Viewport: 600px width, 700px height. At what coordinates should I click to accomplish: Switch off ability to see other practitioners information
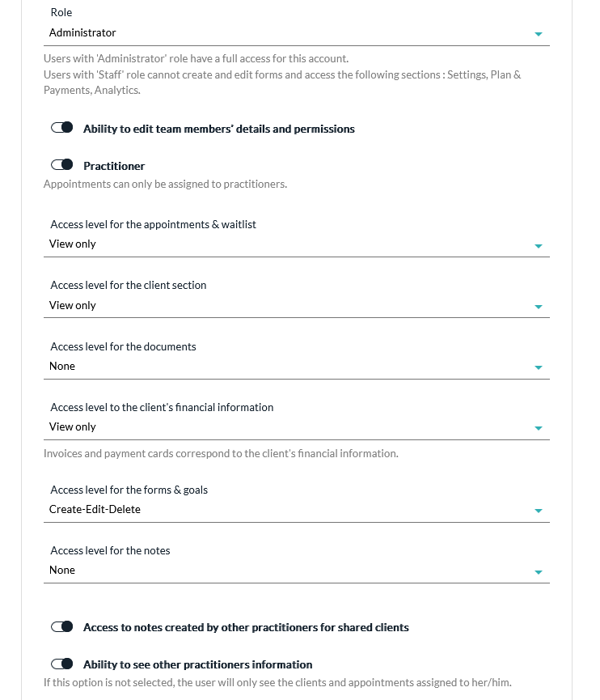(62, 664)
